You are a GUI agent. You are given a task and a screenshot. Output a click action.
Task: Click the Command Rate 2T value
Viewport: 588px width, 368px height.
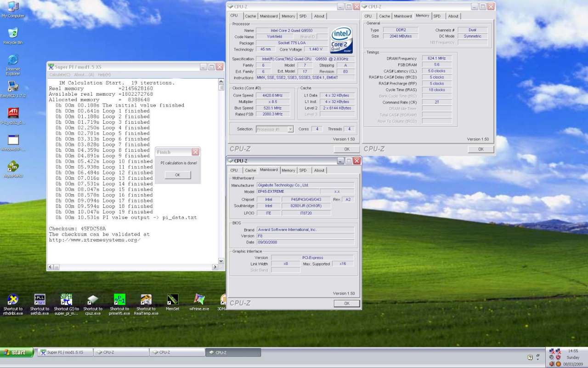pyautogui.click(x=436, y=102)
